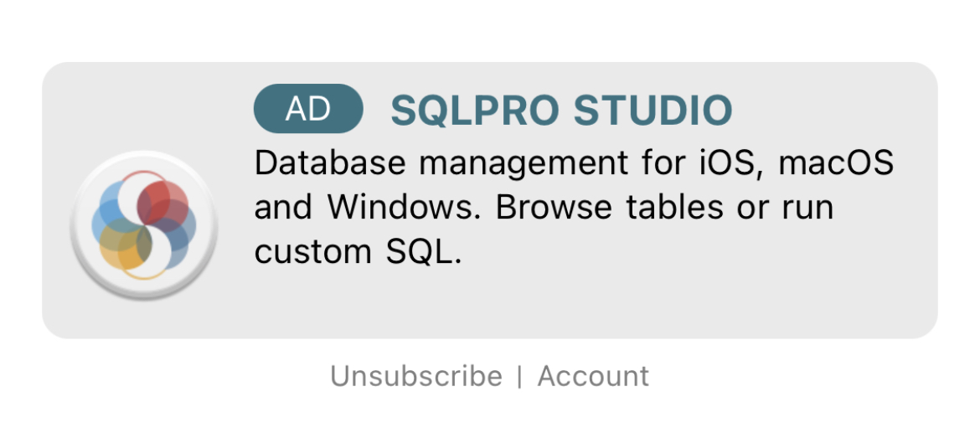
Task: Click "macOS" in the ad text
Action: click(x=836, y=163)
